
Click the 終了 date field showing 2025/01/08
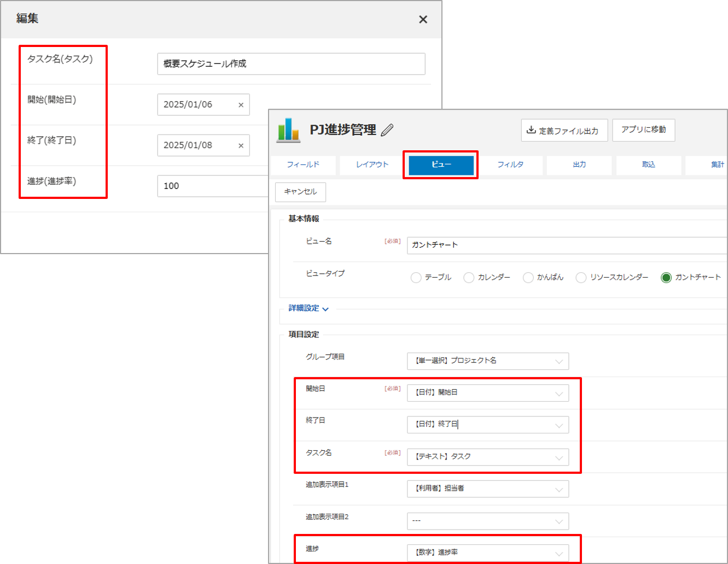(x=203, y=145)
